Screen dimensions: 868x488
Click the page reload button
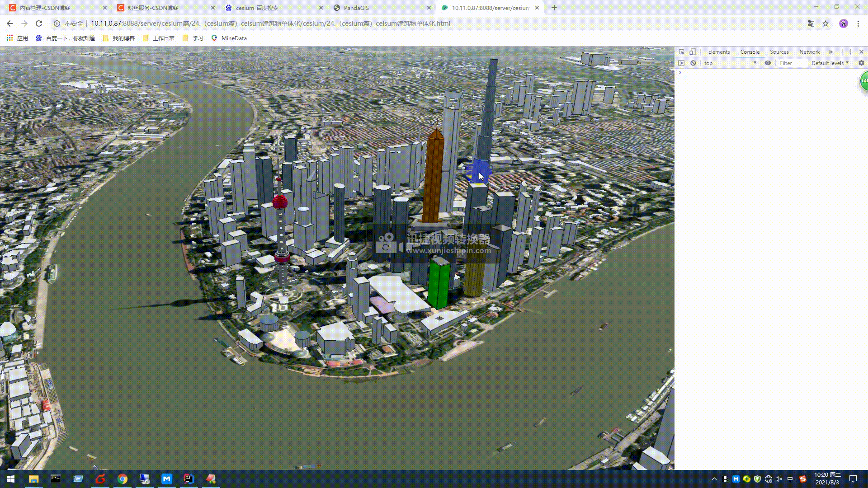click(x=39, y=23)
